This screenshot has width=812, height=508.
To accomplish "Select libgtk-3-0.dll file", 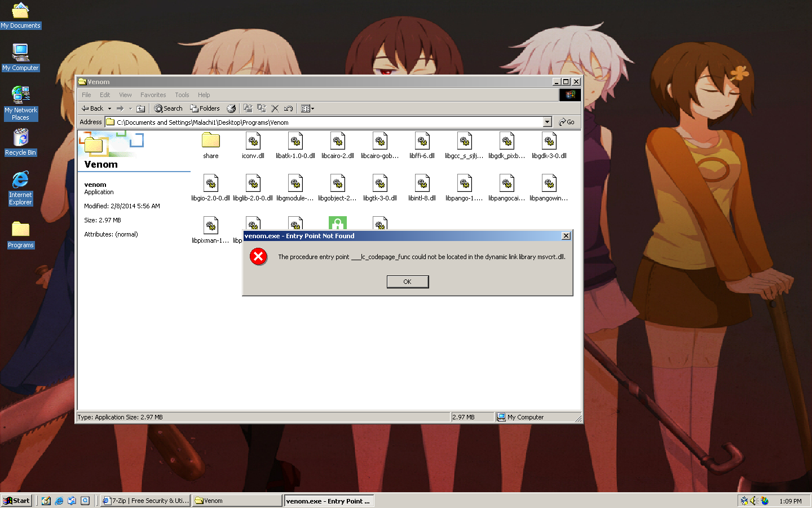I will (380, 188).
